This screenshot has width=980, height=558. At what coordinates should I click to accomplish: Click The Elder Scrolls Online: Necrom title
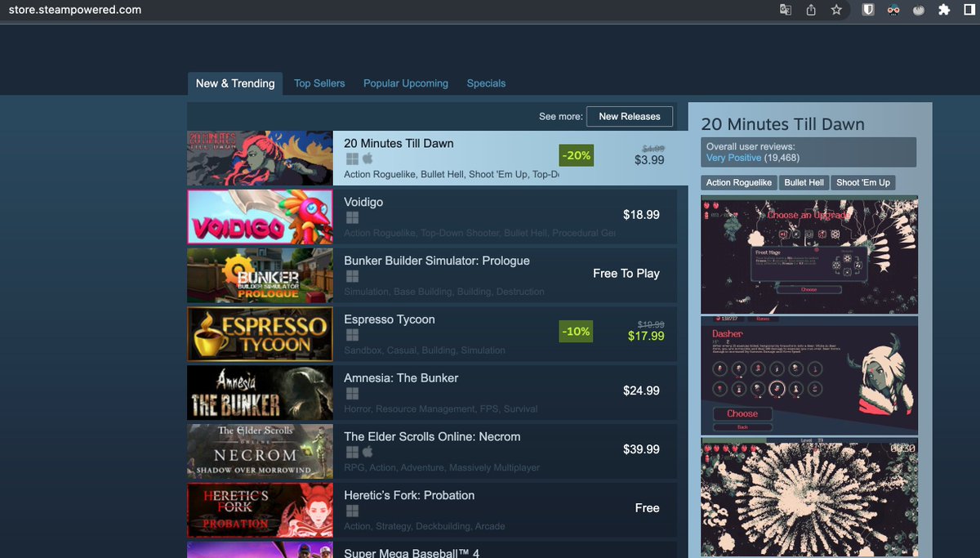pyautogui.click(x=432, y=437)
